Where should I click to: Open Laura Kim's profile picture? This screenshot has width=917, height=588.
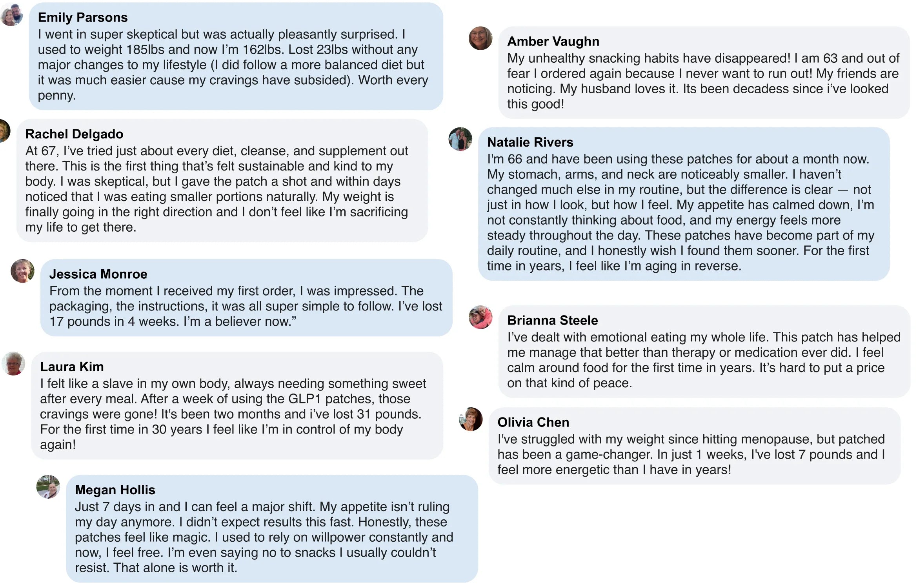point(14,364)
